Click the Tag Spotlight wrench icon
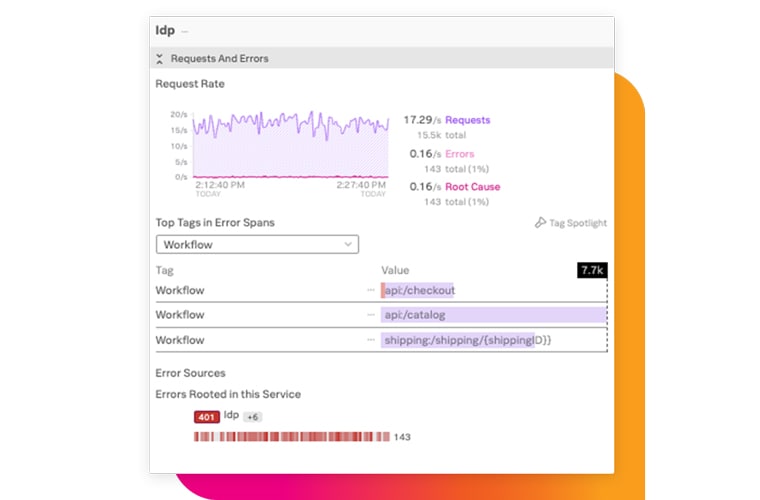Viewport: 760px width, 500px height. click(x=540, y=222)
